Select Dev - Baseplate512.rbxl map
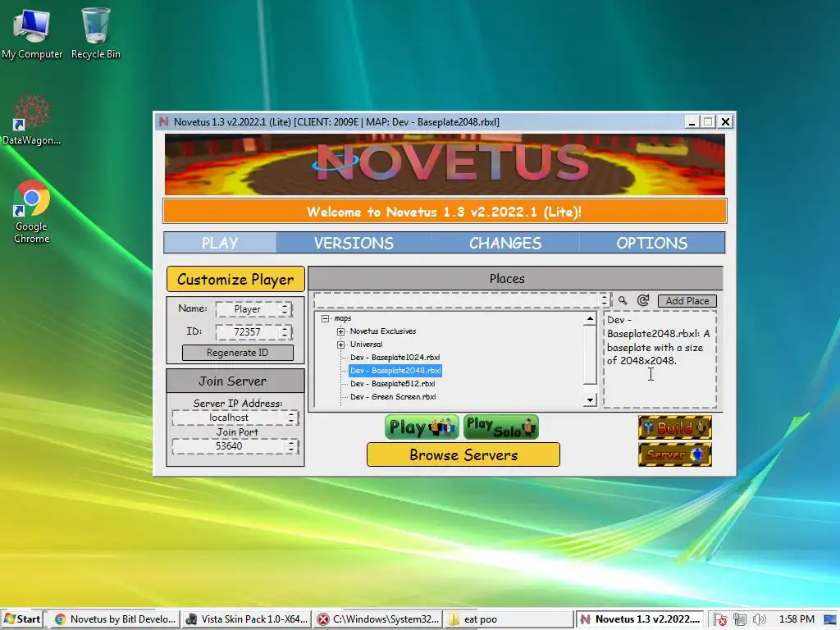 [392, 384]
